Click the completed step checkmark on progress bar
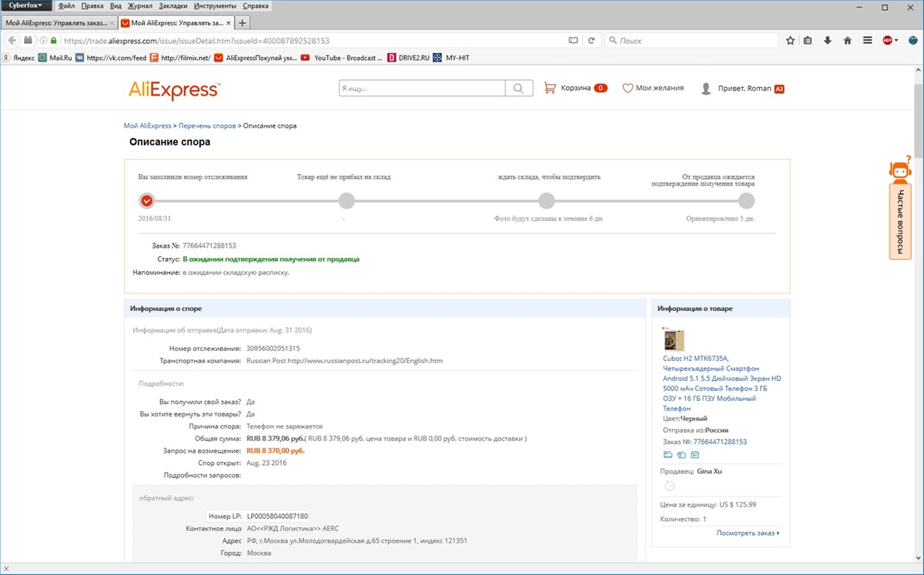This screenshot has width=924, height=575. 147,201
